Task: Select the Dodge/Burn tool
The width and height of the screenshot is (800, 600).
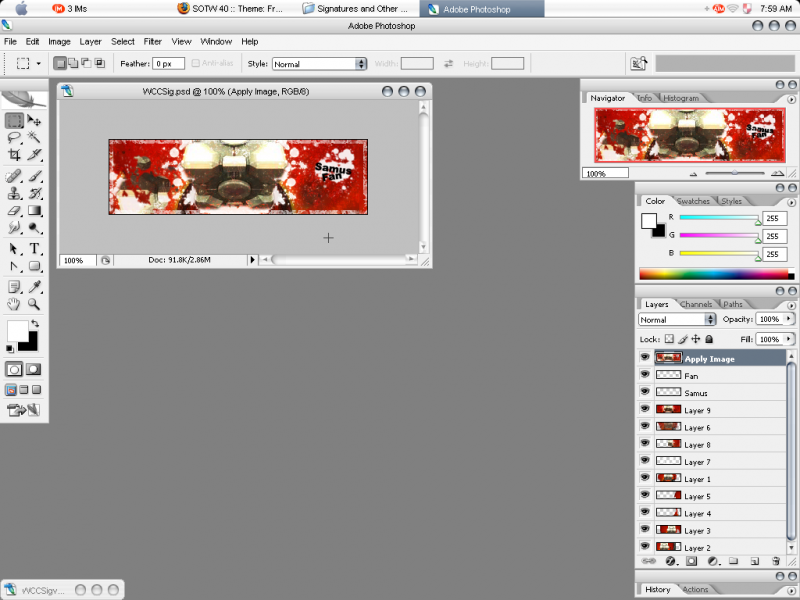Action: tap(34, 228)
